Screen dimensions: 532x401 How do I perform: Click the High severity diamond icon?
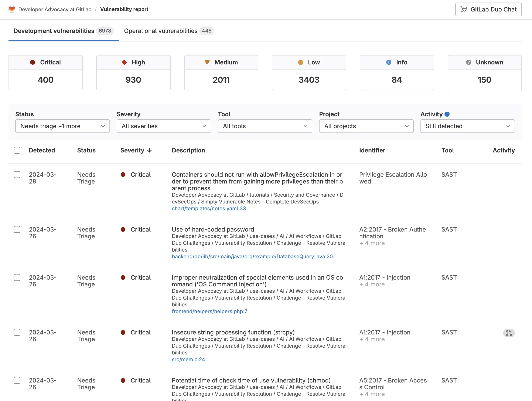tap(124, 62)
